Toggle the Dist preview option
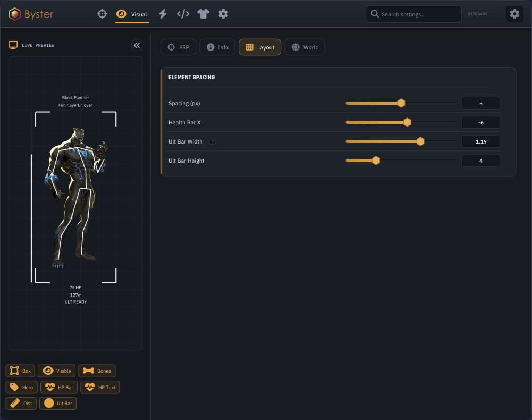 (21, 404)
